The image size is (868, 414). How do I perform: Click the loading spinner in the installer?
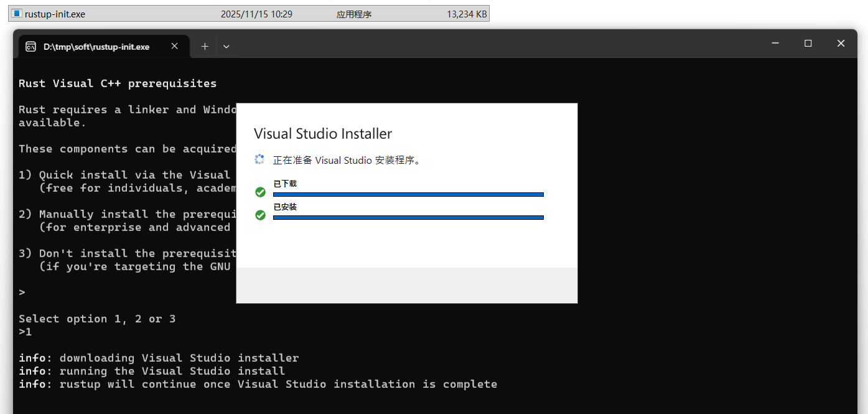pos(259,159)
